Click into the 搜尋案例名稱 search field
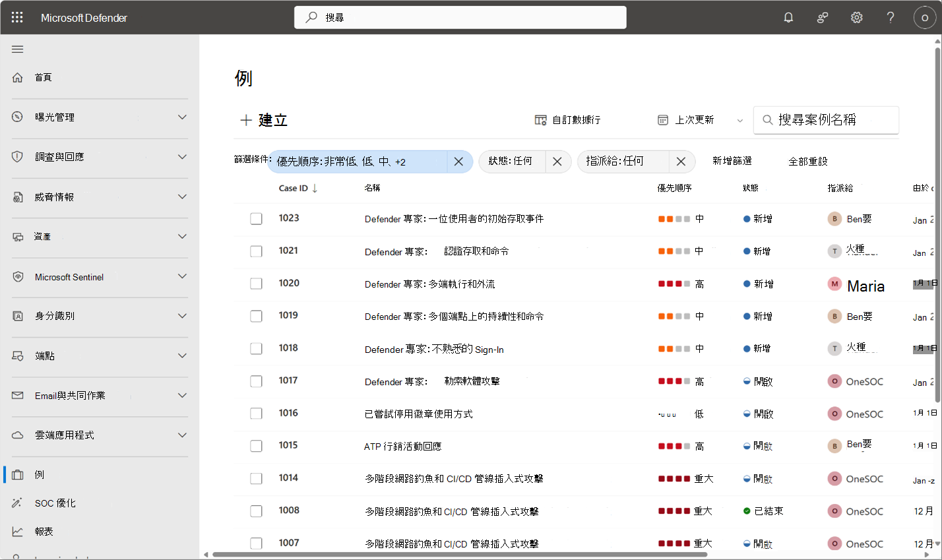Viewport: 942px width, 560px height. click(826, 119)
